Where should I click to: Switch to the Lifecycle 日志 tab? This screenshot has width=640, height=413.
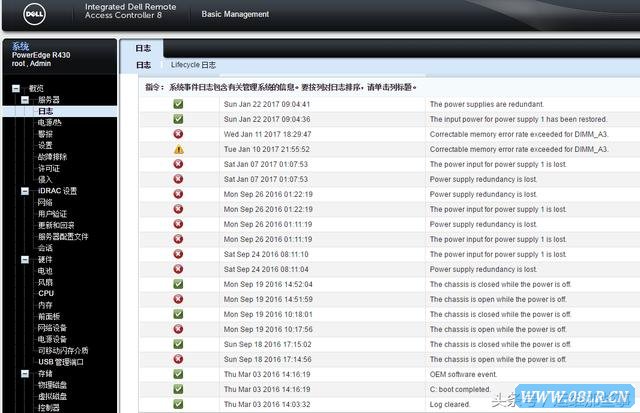tap(193, 64)
